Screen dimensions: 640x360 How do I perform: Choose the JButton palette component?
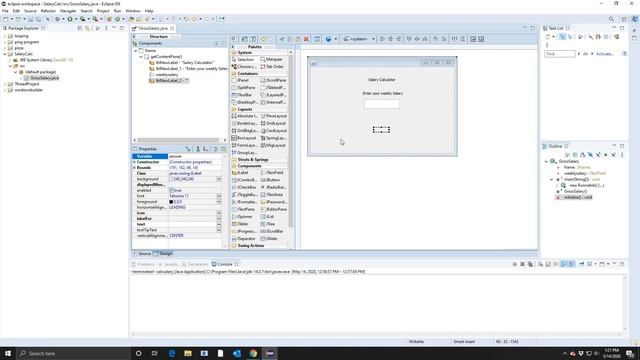[272, 180]
